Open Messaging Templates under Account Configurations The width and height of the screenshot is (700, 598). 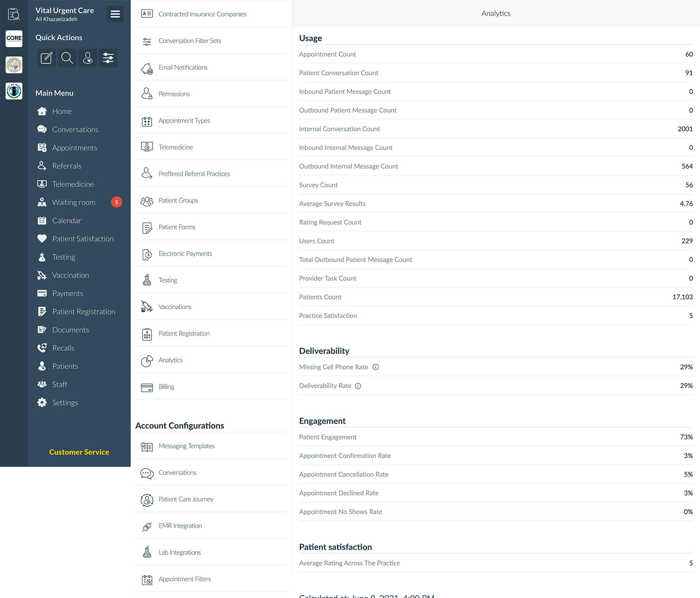coord(186,446)
